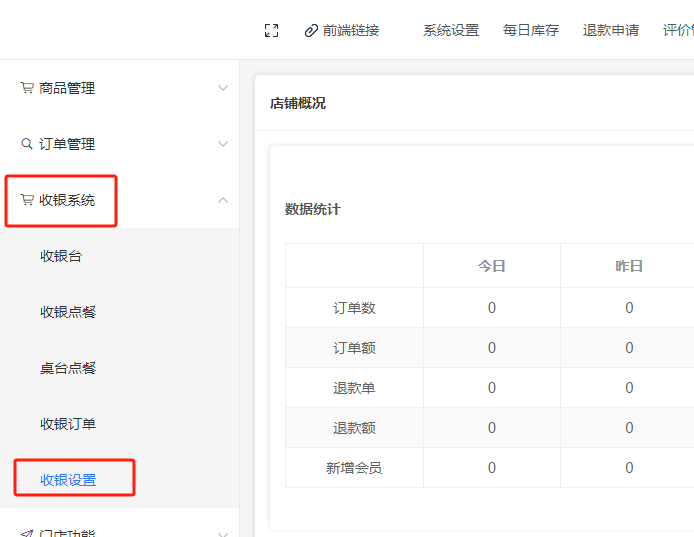Viewport: 694px width, 537px height.
Task: Click the cart icon beside 商品管理
Action: pyautogui.click(x=27, y=88)
